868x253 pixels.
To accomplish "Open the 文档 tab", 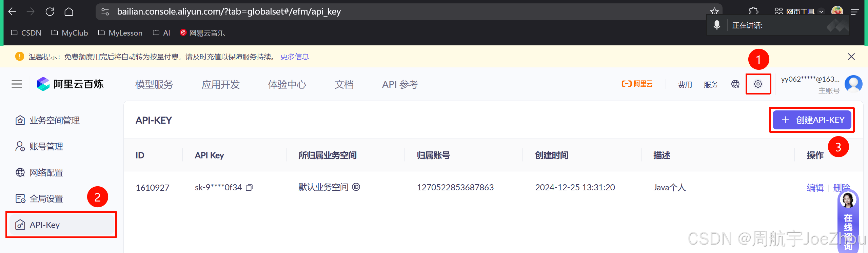I will (x=344, y=84).
